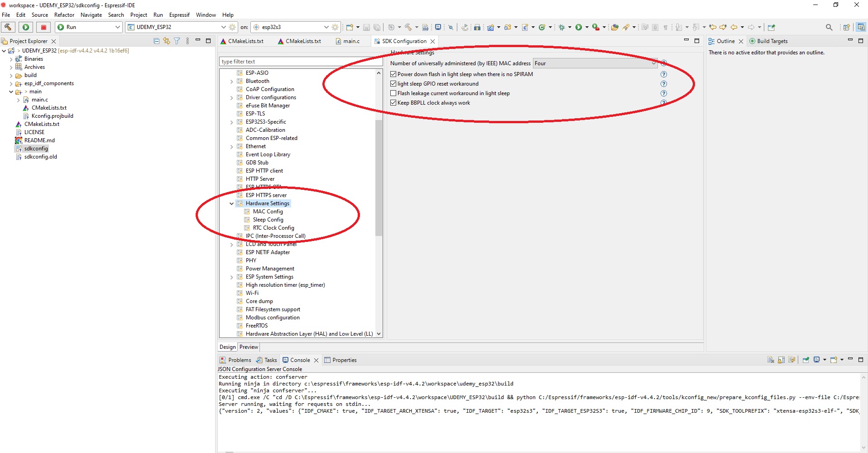The width and height of the screenshot is (868, 453).
Task: Open Project Explorer filter icon
Action: [177, 41]
